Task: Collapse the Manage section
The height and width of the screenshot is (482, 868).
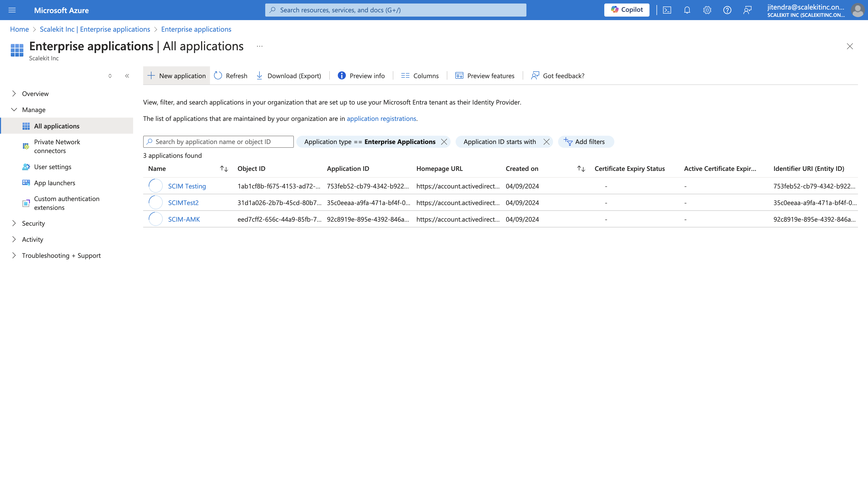Action: (14, 110)
